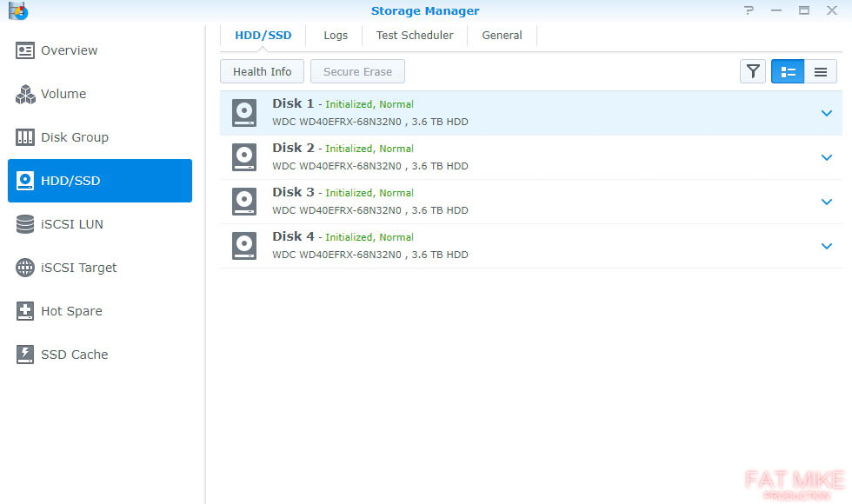Expand Disk 2 details chevron
852x504 pixels.
point(827,157)
